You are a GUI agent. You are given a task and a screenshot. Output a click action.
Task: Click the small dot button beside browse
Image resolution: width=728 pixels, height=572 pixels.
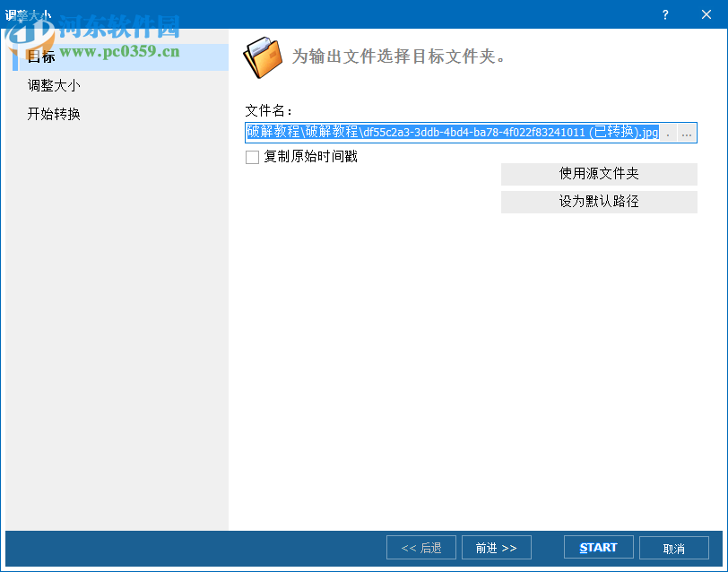pos(667,132)
